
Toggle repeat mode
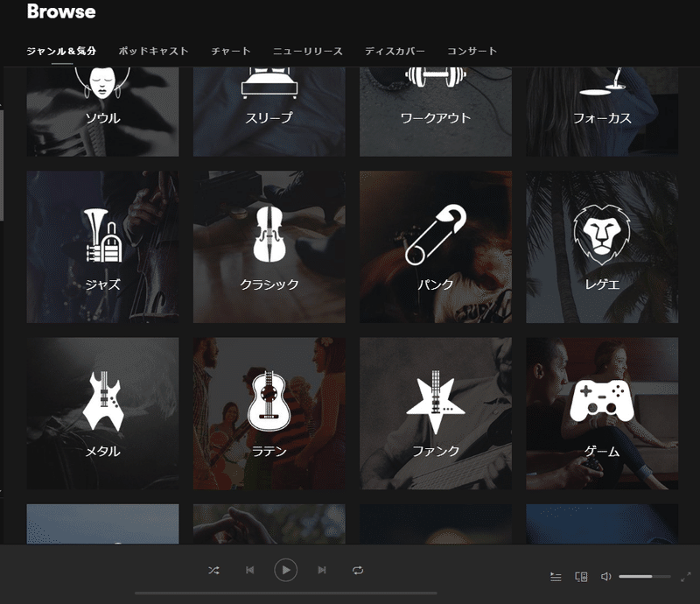click(358, 570)
